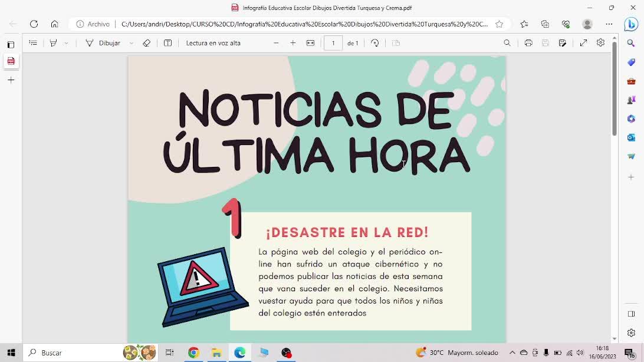The image size is (644, 362).
Task: Open browser Collections
Action: [x=545, y=24]
